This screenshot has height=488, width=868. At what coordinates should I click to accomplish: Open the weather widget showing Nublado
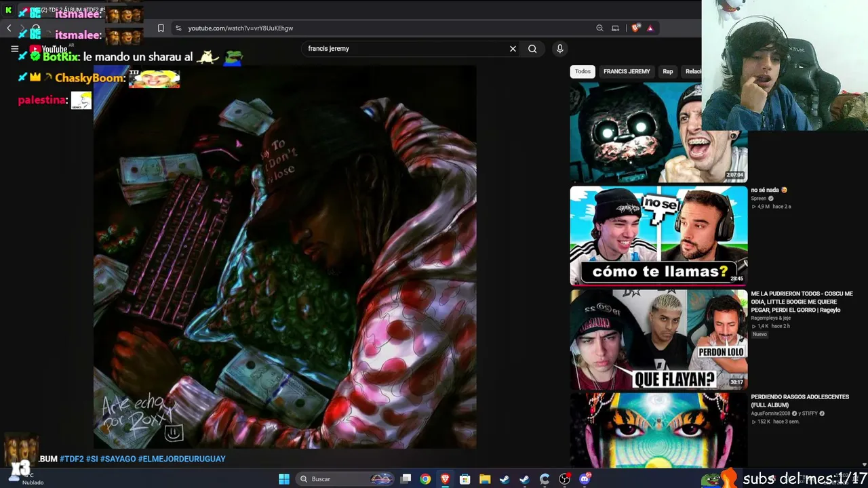(27, 479)
